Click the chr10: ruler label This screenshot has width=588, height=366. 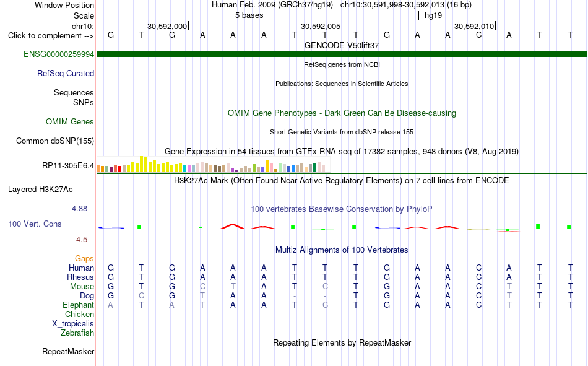pyautogui.click(x=83, y=26)
